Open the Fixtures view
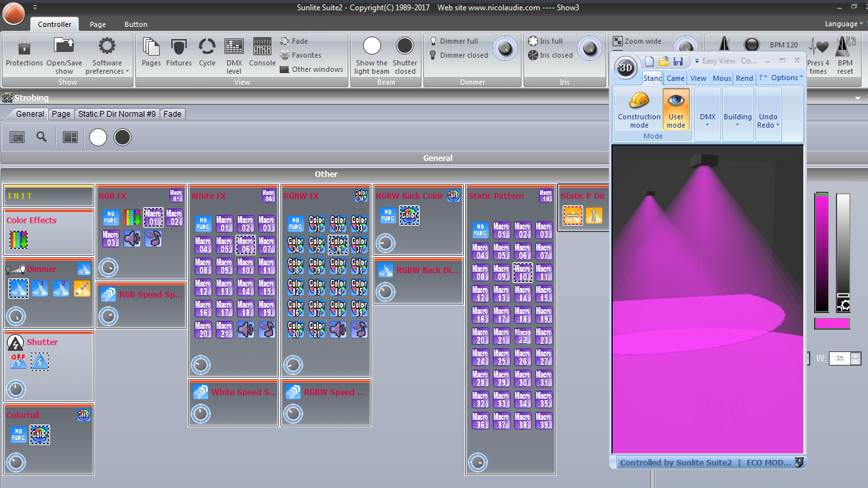The width and height of the screenshot is (868, 488). (179, 53)
